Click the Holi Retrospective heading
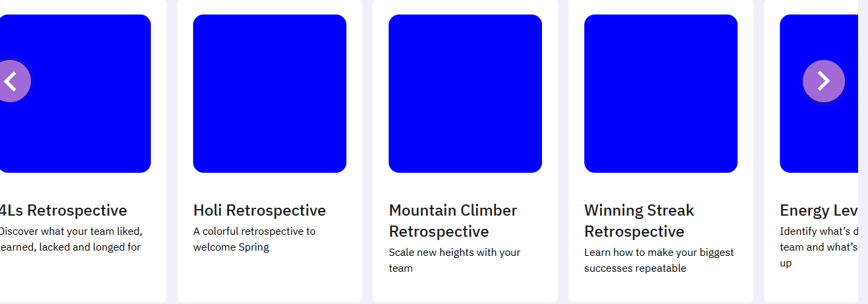This screenshot has width=868, height=304. (259, 210)
